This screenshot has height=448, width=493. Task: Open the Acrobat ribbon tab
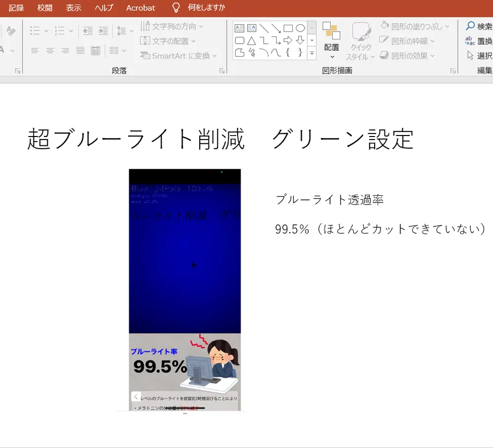coord(141,8)
